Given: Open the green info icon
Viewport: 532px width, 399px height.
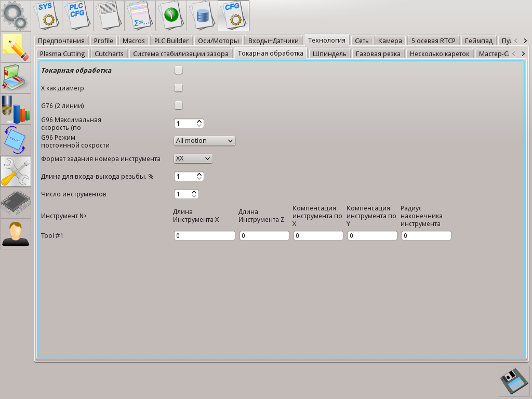Looking at the screenshot, I should point(171,16).
